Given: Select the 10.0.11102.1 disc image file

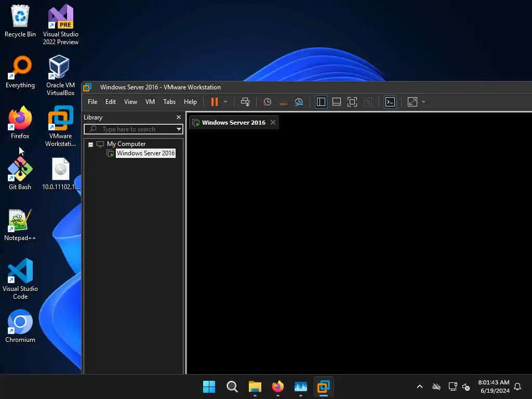Looking at the screenshot, I should click(60, 174).
